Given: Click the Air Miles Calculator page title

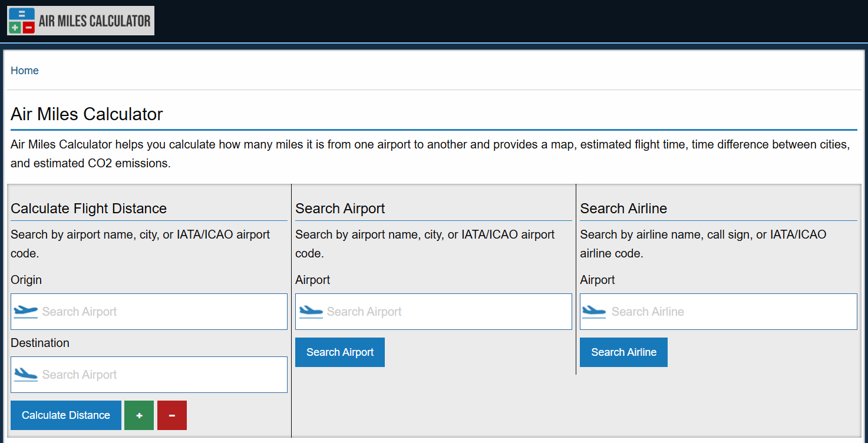Looking at the screenshot, I should click(x=85, y=114).
